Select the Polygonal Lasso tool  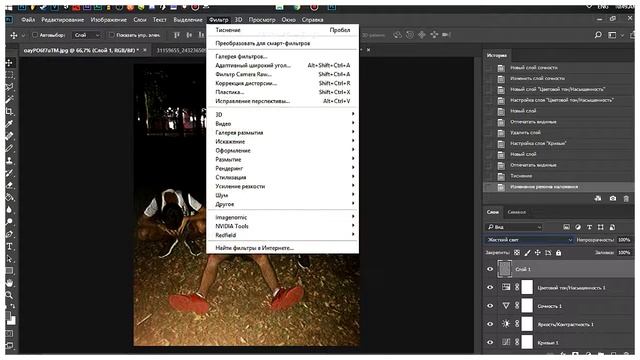tap(9, 87)
